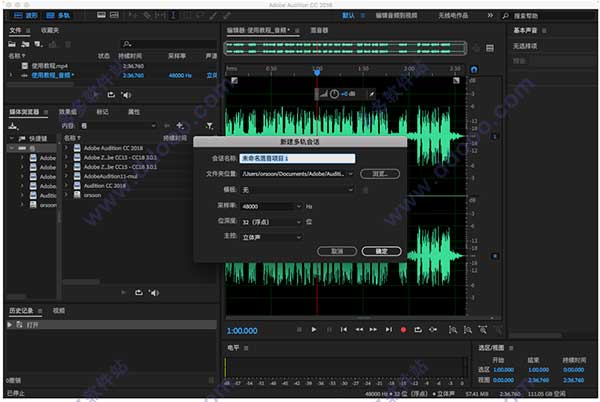The image size is (600, 402).
Task: Click the 确定 confirm button
Action: point(382,251)
